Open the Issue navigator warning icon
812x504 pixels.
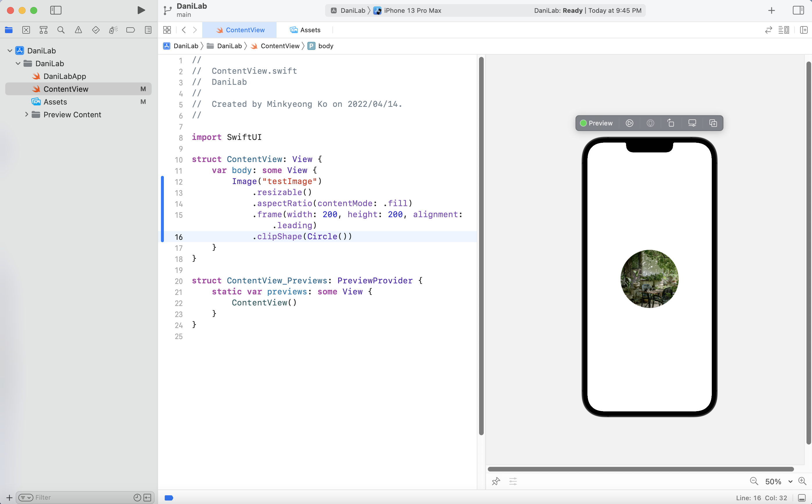[78, 30]
